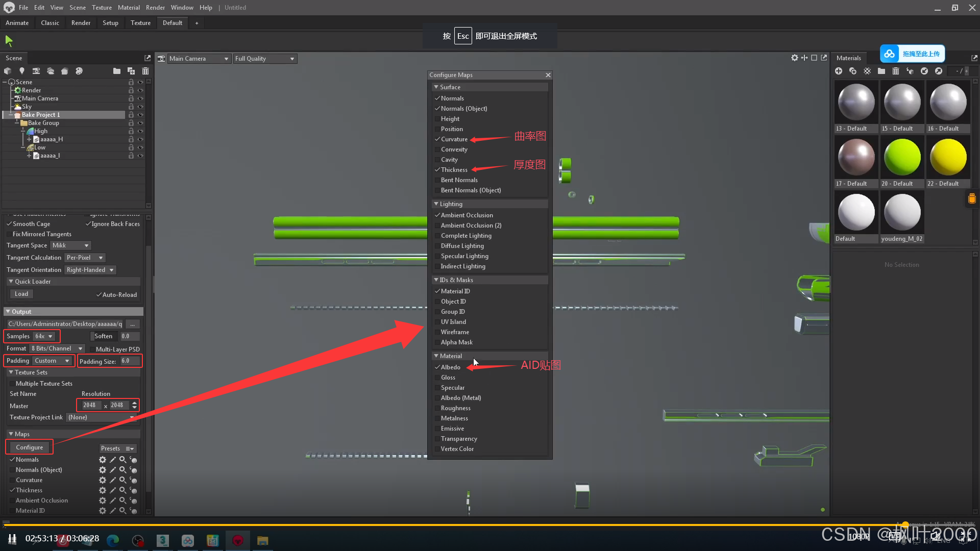Click the palette icon in Scene toolbar
The width and height of the screenshot is (980, 551).
coord(79,71)
